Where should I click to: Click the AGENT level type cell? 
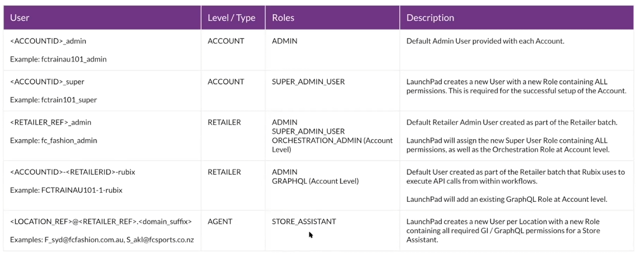(219, 222)
